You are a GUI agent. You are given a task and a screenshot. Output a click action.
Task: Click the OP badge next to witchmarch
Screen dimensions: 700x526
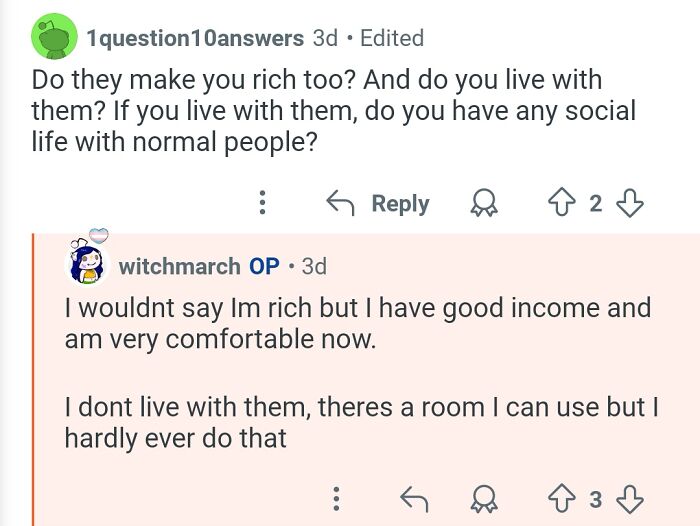tap(264, 266)
